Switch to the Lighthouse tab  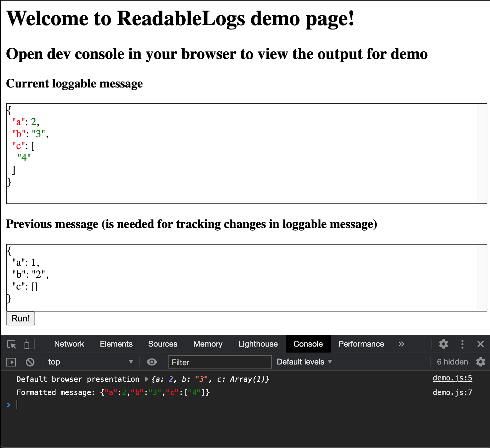click(x=258, y=344)
